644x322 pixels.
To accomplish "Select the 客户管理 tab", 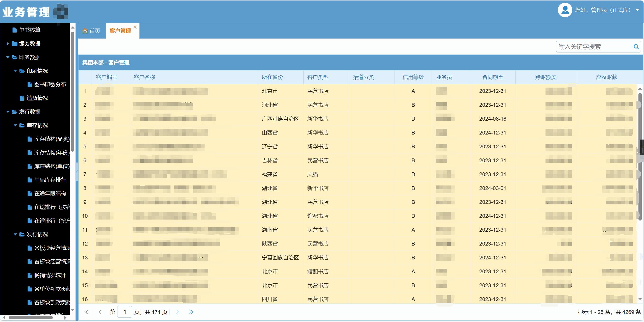I will tap(120, 31).
